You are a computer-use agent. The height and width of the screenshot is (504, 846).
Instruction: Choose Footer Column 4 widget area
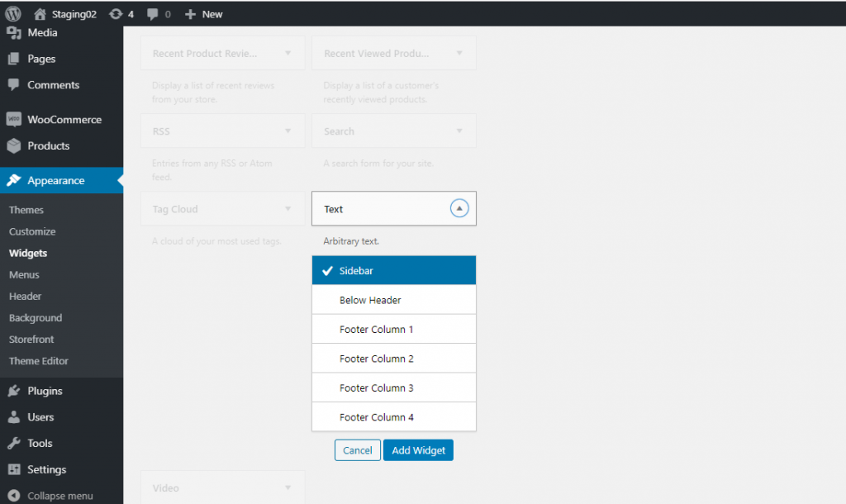[394, 416]
